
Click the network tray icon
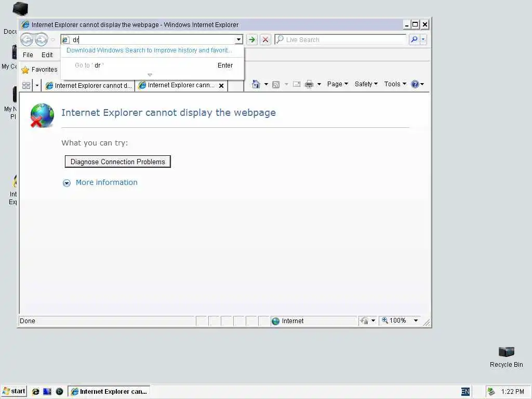point(490,392)
